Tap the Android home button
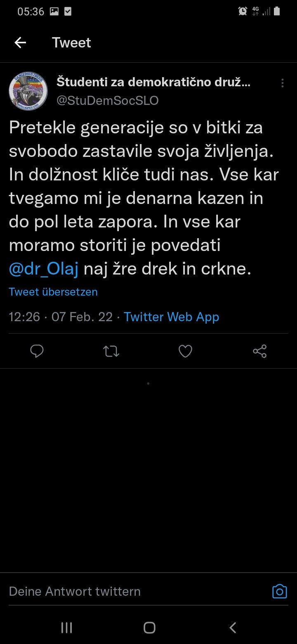This screenshot has width=297, height=644. click(x=149, y=628)
